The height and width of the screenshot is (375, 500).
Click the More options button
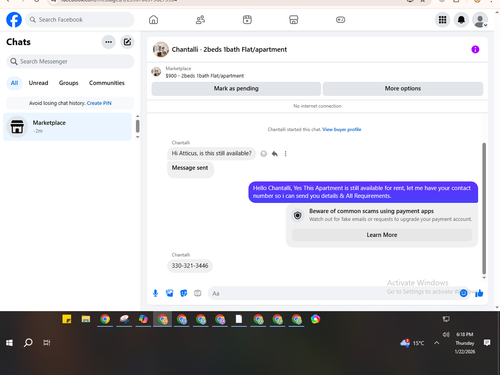403,89
